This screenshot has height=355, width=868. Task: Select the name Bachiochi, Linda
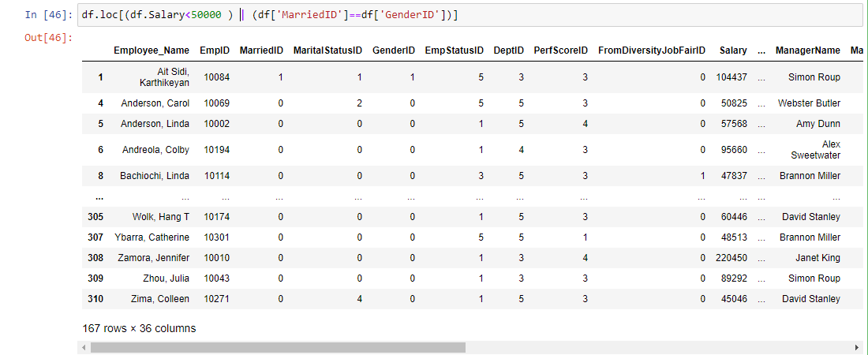point(155,176)
